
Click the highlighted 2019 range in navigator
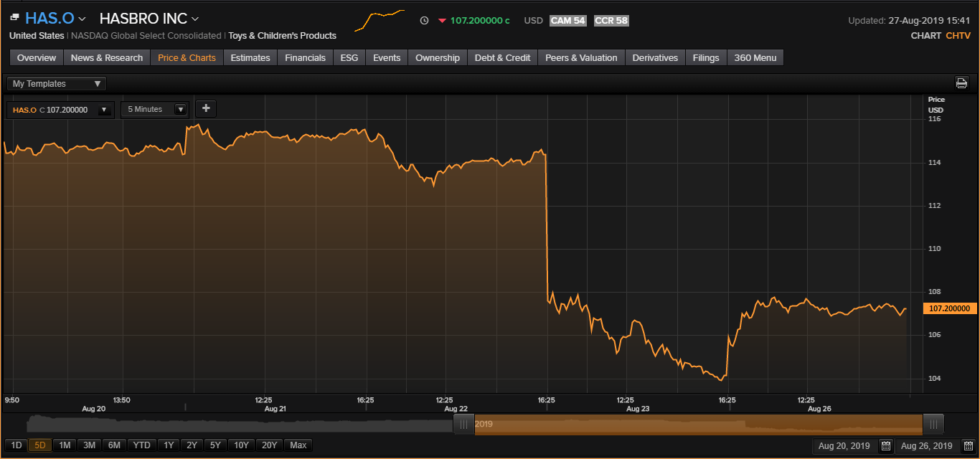[x=698, y=424]
